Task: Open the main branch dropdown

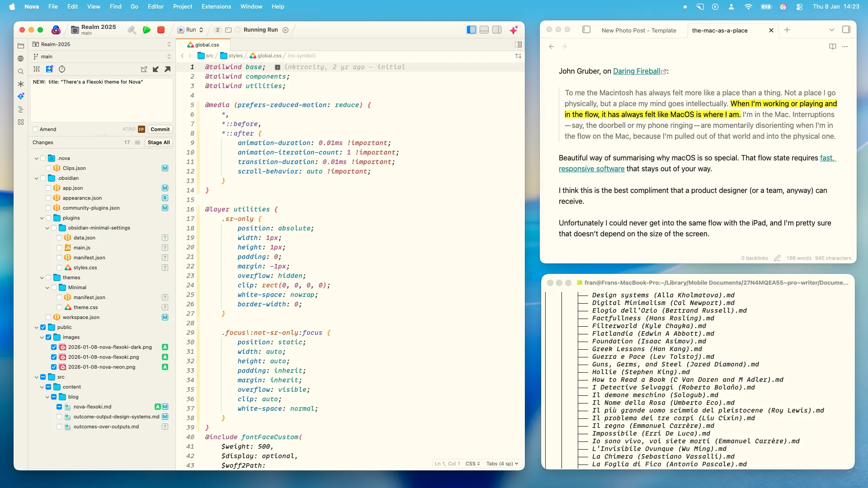Action: coord(102,56)
